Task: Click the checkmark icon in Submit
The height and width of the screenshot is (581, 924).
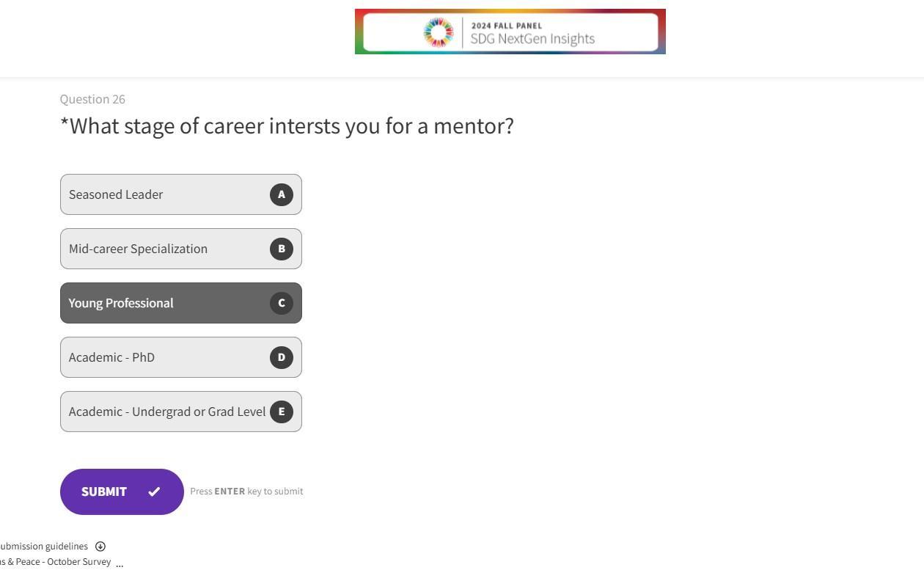Action: [154, 492]
